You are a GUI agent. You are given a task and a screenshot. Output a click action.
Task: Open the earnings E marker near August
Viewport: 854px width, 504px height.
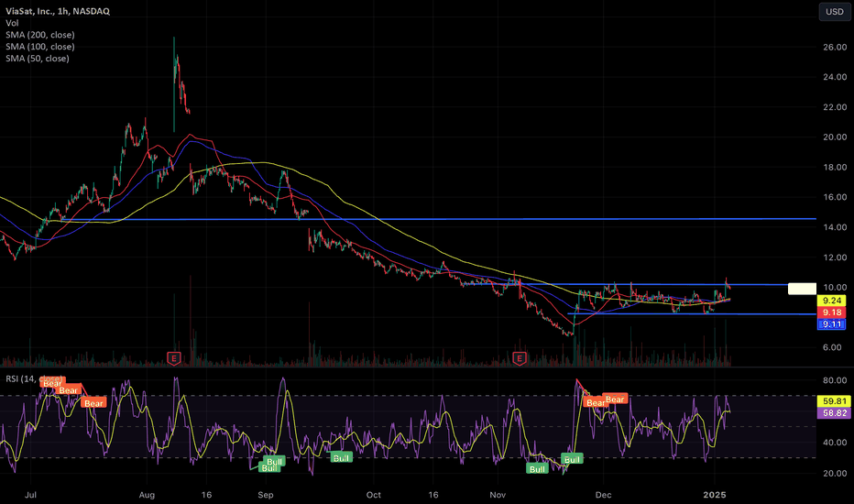[174, 358]
